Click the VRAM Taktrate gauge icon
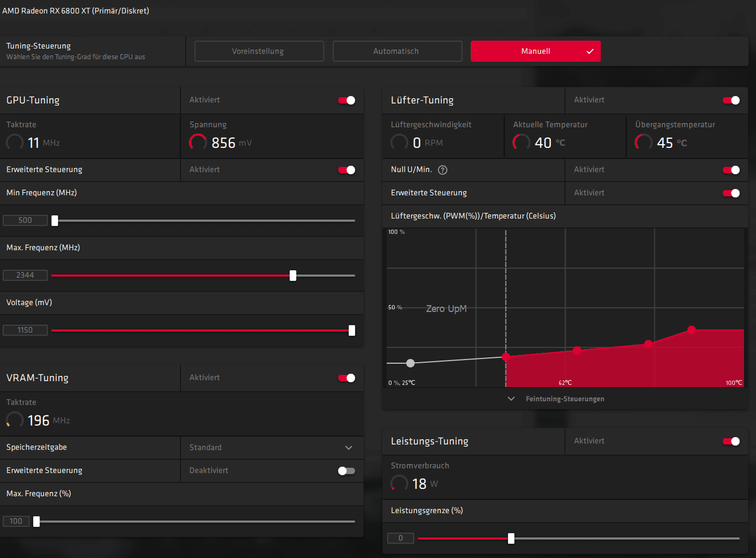Screen dimensions: 756x558 tap(15, 420)
